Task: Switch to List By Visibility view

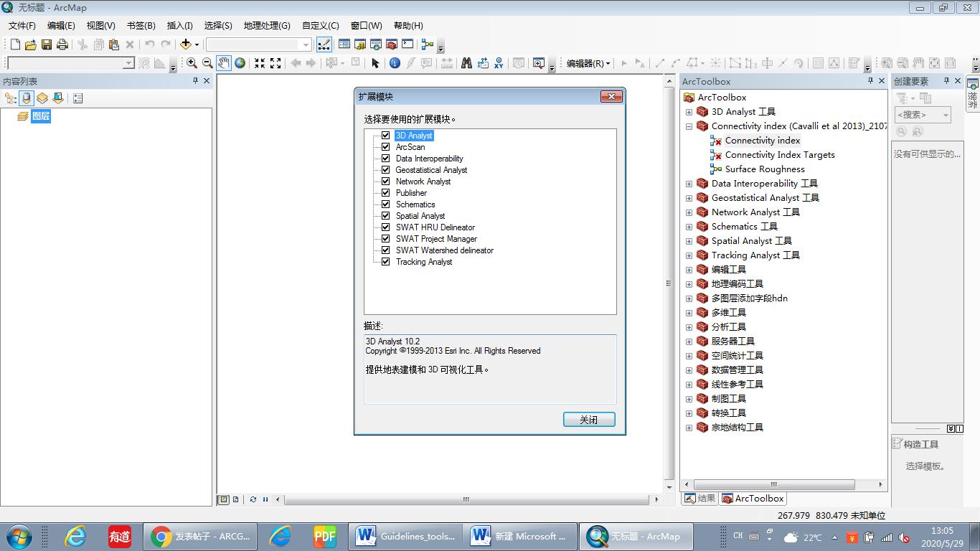Action: [x=42, y=98]
